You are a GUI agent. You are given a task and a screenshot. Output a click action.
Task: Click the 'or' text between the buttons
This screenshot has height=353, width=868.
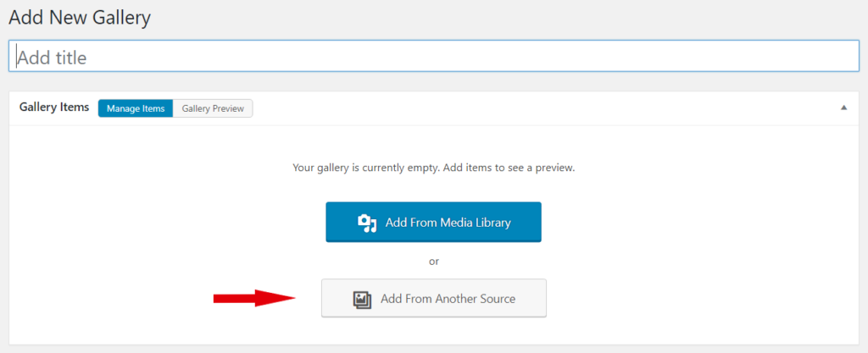(434, 262)
